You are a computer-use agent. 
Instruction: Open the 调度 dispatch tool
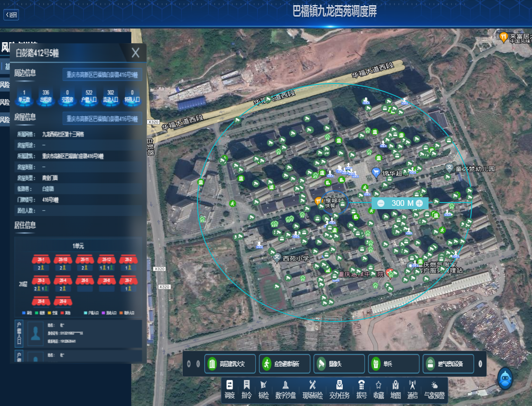[230, 388]
